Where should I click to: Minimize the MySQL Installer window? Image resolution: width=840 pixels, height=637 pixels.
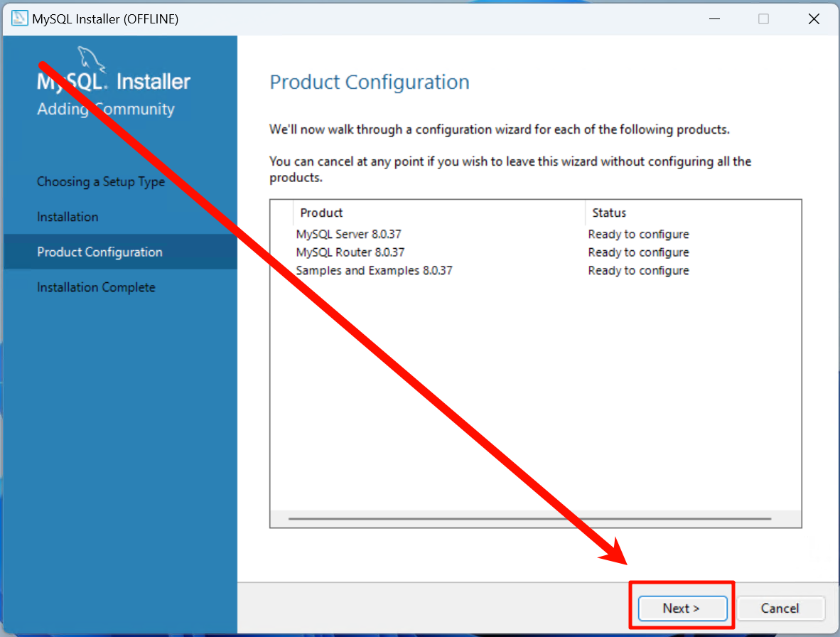click(714, 18)
